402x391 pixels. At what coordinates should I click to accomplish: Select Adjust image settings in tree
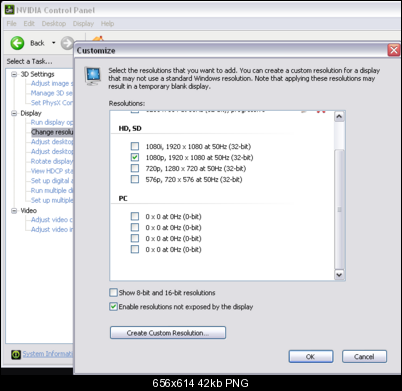tap(52, 83)
